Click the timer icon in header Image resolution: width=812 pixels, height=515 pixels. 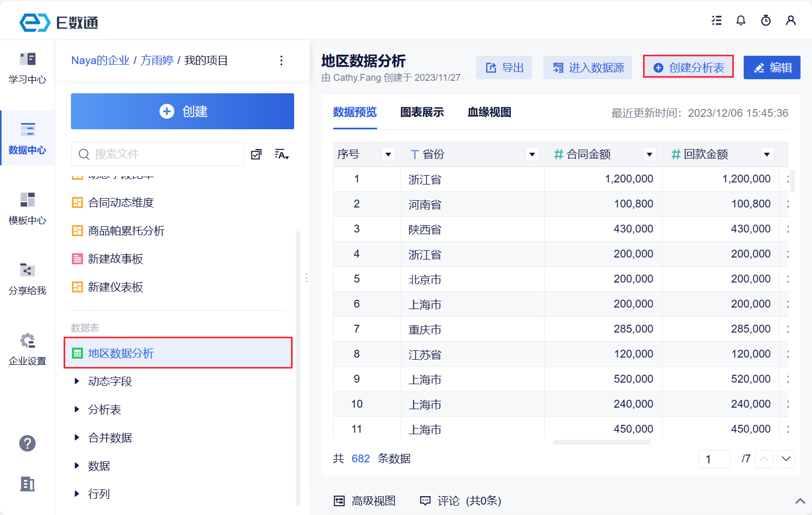(x=766, y=20)
